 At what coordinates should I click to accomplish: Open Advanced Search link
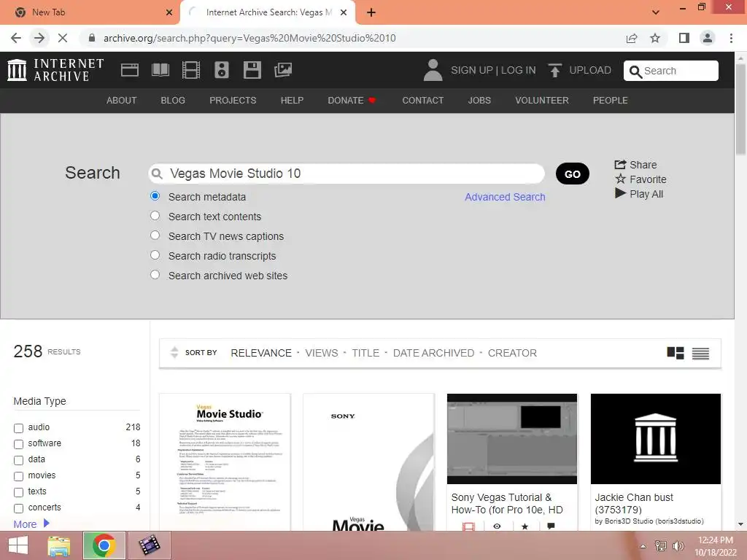click(505, 197)
